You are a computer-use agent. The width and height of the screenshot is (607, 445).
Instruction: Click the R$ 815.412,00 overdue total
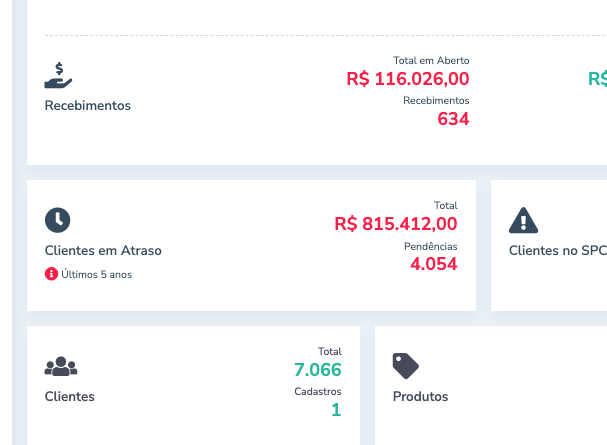click(x=396, y=223)
